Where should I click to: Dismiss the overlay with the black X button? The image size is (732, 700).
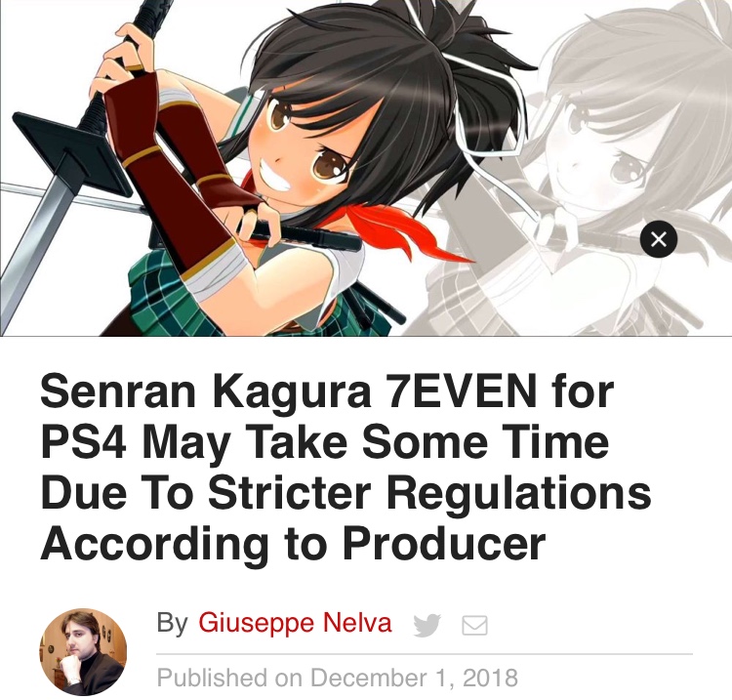(x=658, y=238)
